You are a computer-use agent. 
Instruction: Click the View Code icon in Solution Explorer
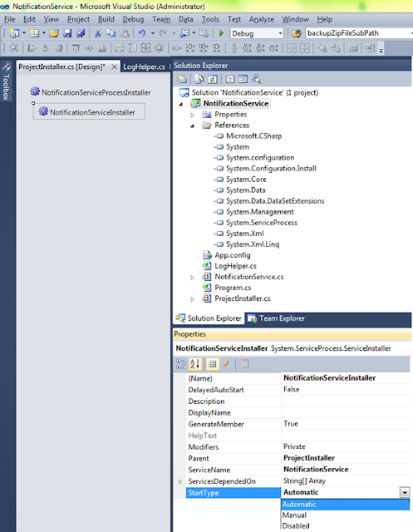pyautogui.click(x=230, y=79)
